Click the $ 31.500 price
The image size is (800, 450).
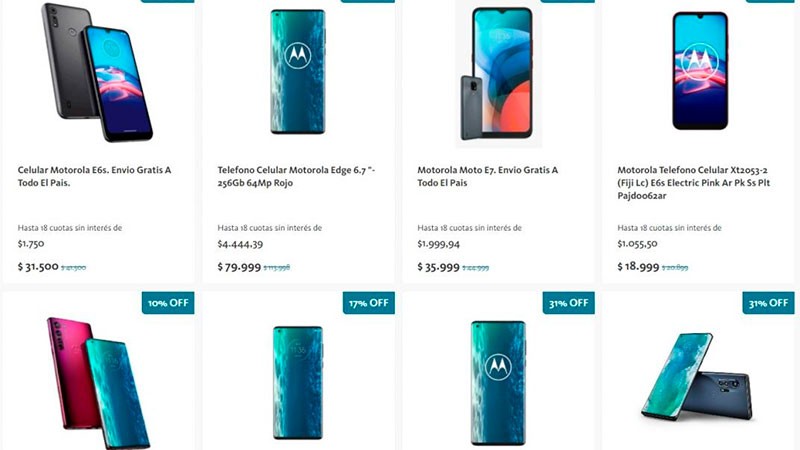coord(39,267)
